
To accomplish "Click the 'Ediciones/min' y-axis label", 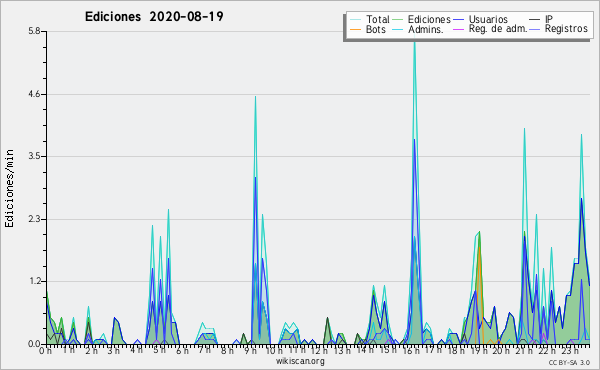I will coord(9,188).
